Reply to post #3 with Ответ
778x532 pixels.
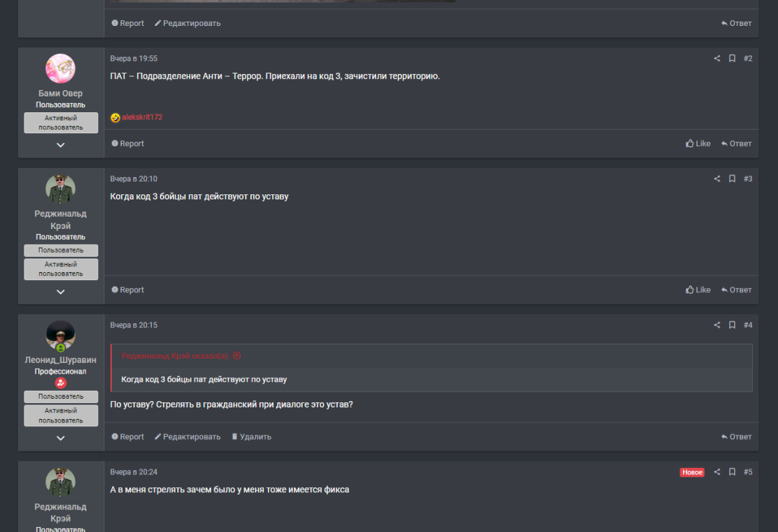pyautogui.click(x=736, y=290)
